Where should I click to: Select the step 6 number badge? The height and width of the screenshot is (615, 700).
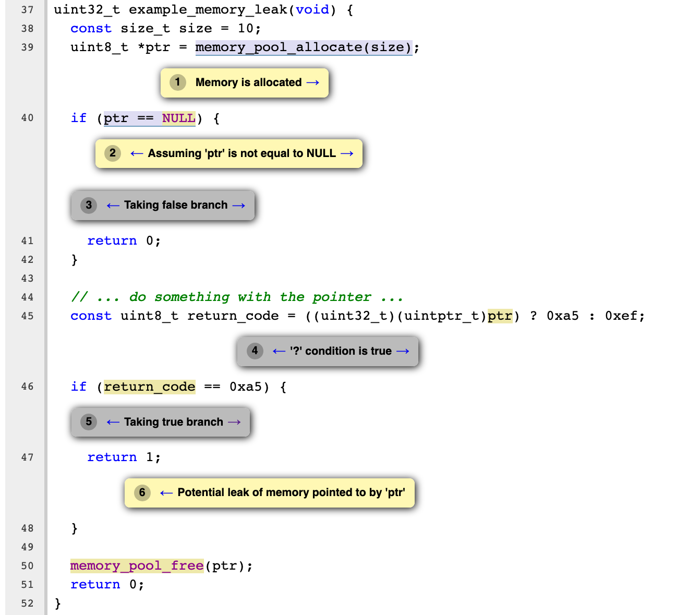tap(142, 492)
